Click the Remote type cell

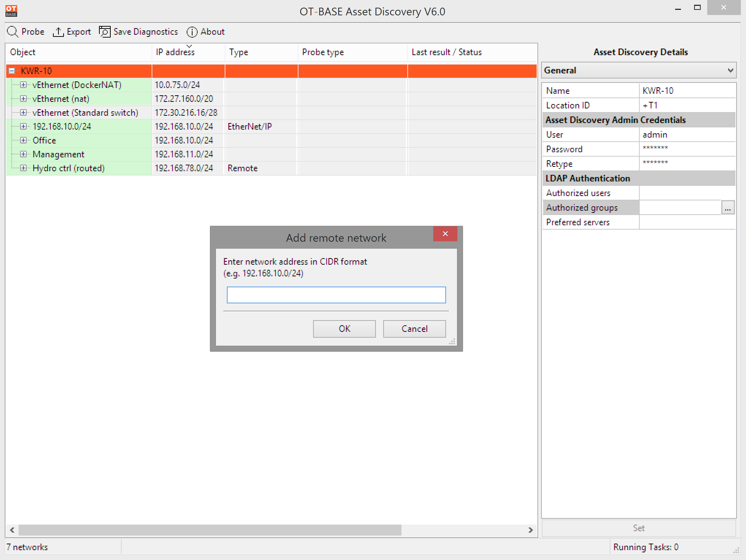click(x=262, y=168)
